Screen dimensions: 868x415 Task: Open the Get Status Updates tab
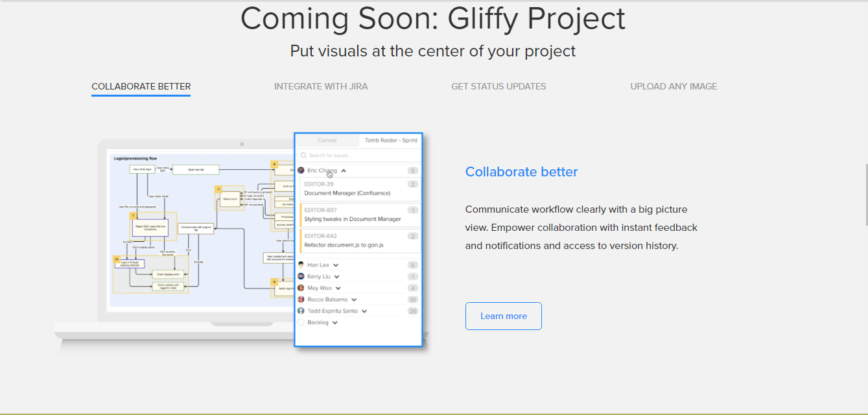pos(499,86)
